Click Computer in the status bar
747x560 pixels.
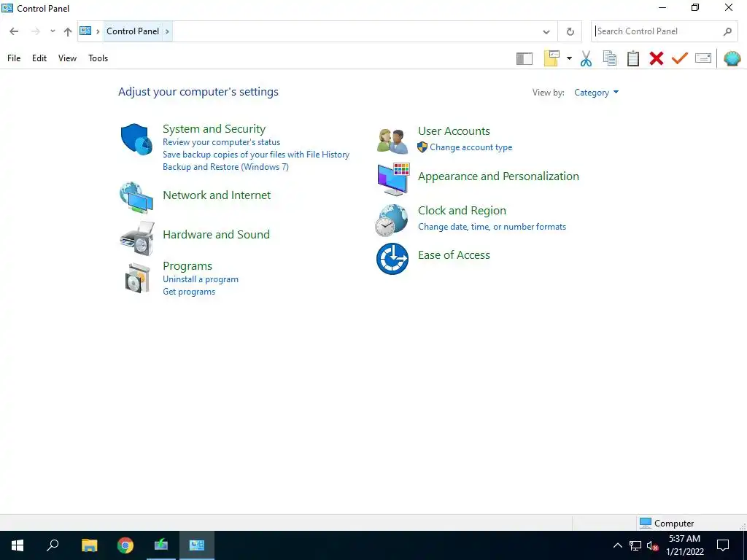click(667, 523)
